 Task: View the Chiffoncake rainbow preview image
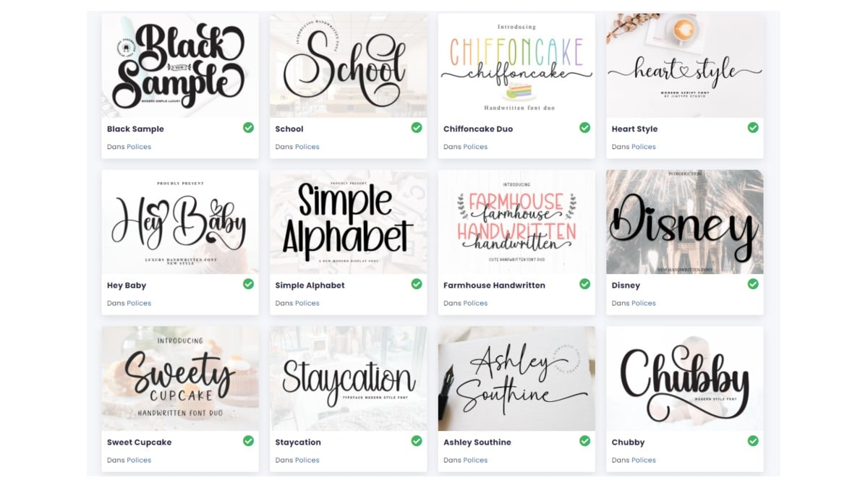point(516,65)
